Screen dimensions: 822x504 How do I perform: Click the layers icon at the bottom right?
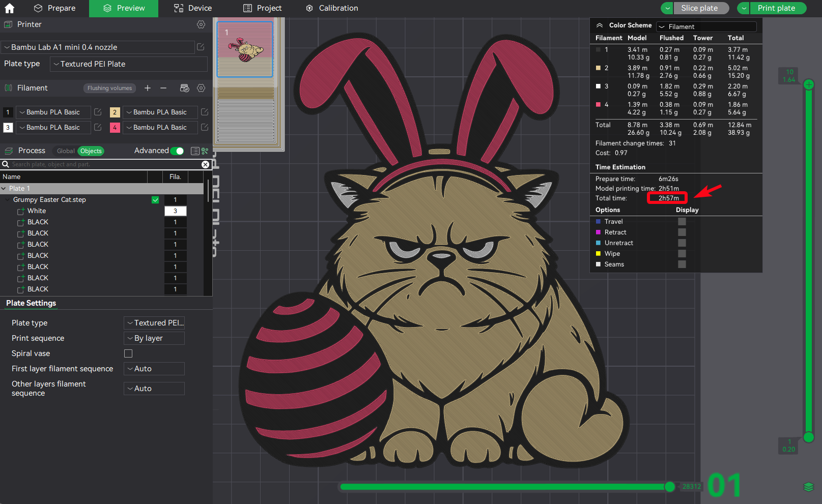coord(809,487)
